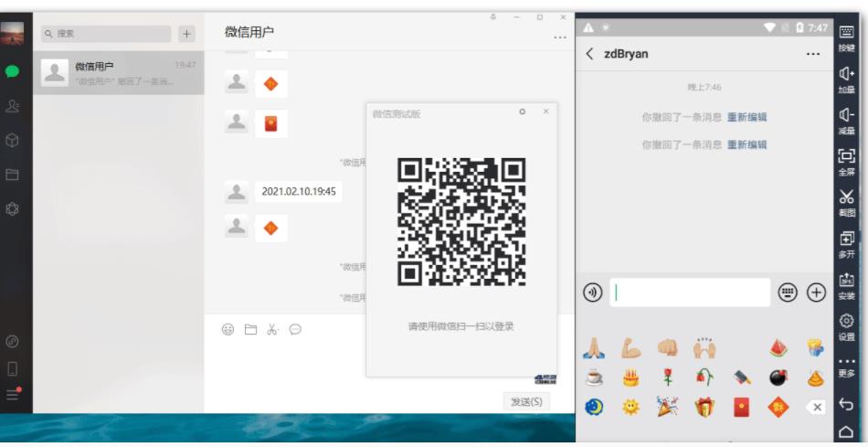Click the profile avatar at sidebar top
This screenshot has width=868, height=447.
click(x=12, y=33)
